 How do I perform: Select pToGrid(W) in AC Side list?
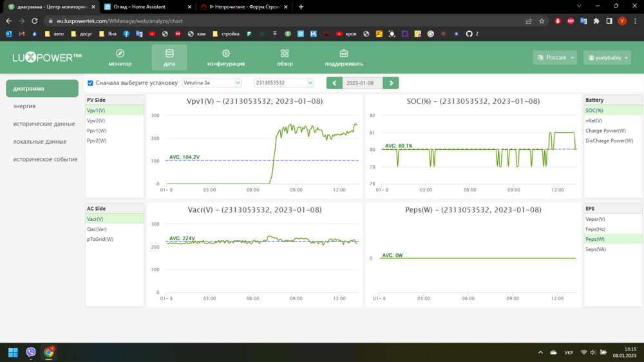click(x=100, y=239)
